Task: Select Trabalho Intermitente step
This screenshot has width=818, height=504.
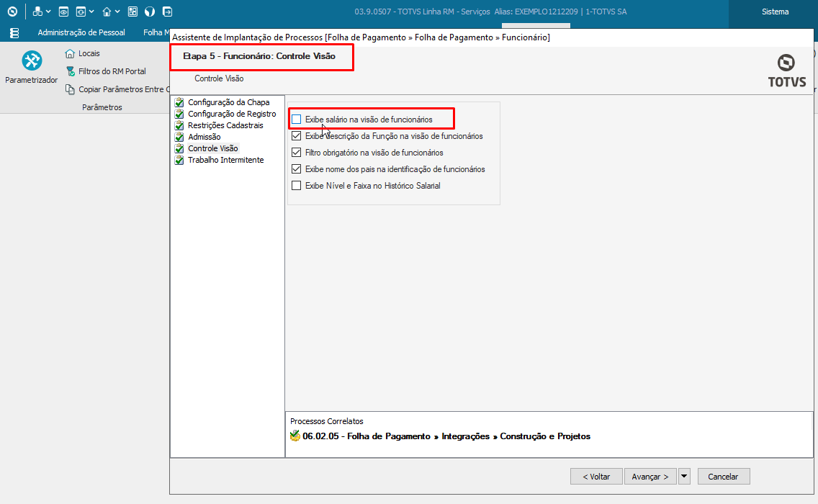Action: tap(226, 160)
